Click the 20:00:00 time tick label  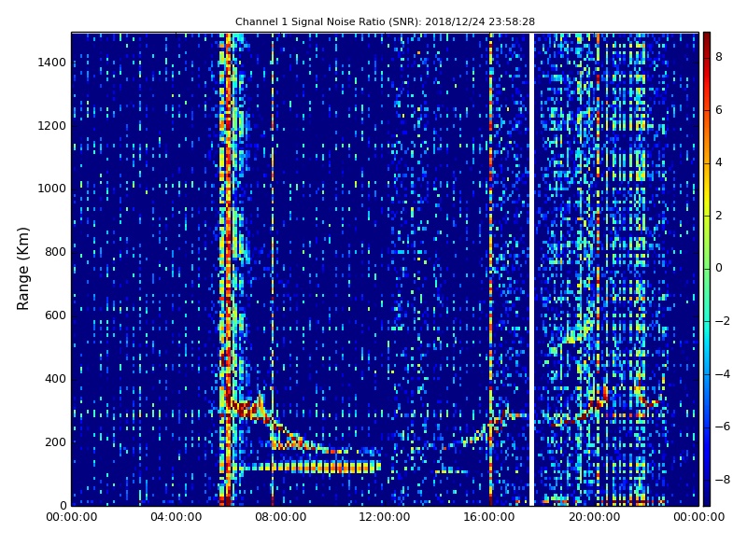[x=594, y=517]
